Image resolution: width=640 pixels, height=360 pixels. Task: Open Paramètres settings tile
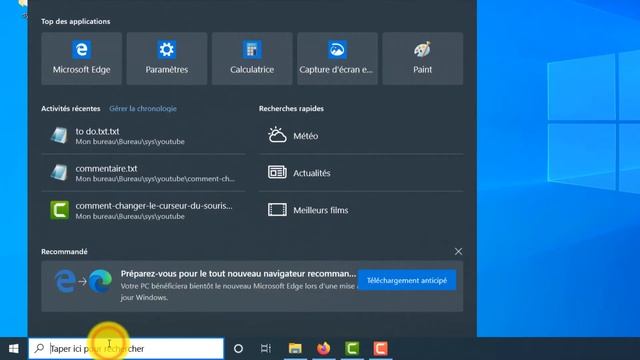point(167,58)
